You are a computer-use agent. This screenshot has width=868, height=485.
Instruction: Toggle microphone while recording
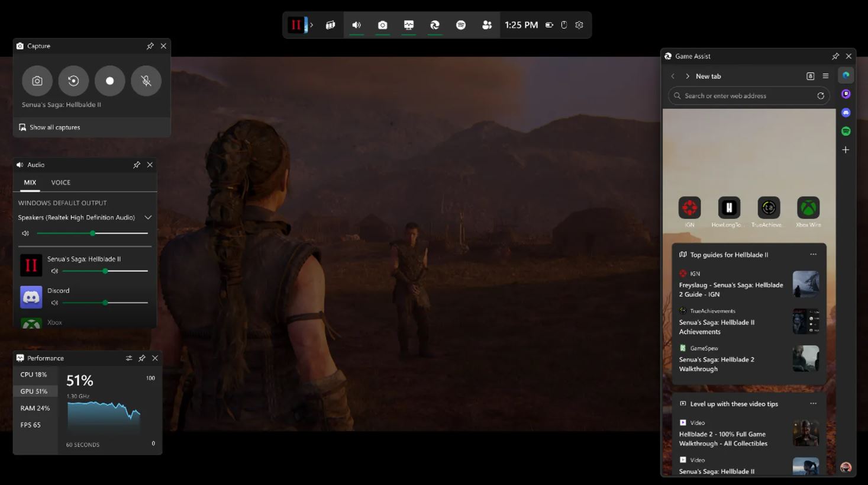tap(146, 81)
